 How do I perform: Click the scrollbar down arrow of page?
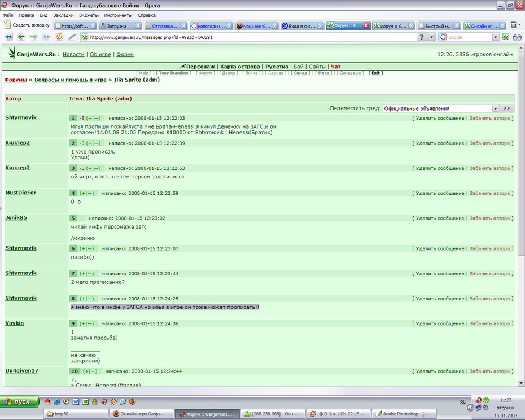point(520,383)
